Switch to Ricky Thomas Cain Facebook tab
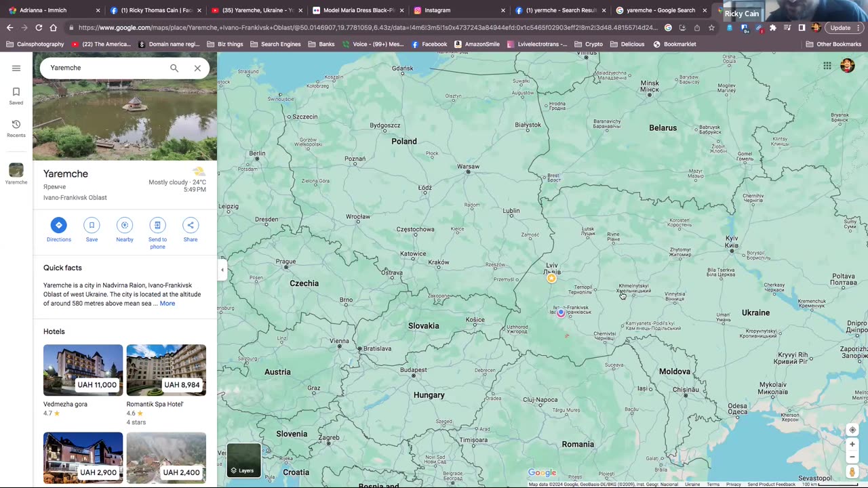 [155, 10]
